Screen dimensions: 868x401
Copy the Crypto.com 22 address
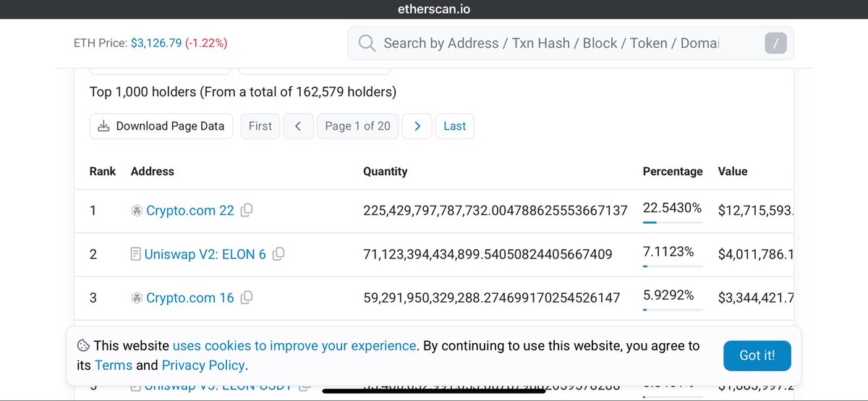[247, 211]
